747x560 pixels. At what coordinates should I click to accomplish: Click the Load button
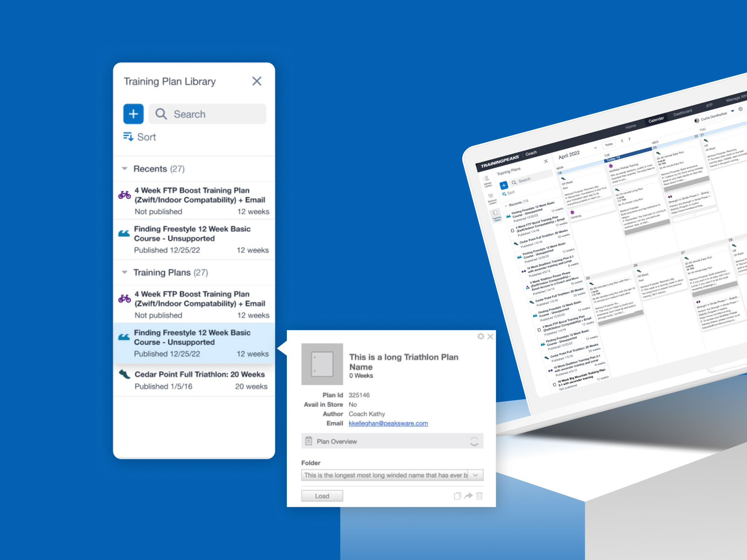point(322,496)
